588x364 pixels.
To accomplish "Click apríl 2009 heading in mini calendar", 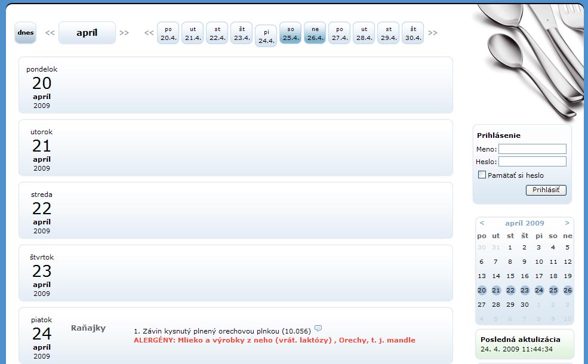I will [x=525, y=223].
